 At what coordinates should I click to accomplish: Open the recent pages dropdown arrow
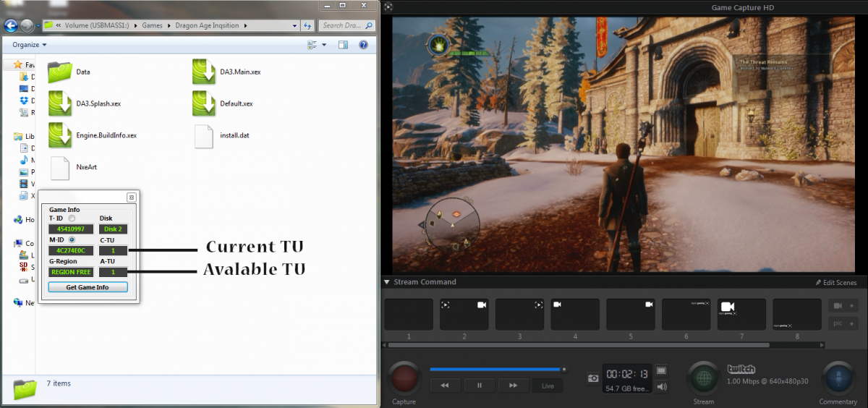tap(38, 26)
